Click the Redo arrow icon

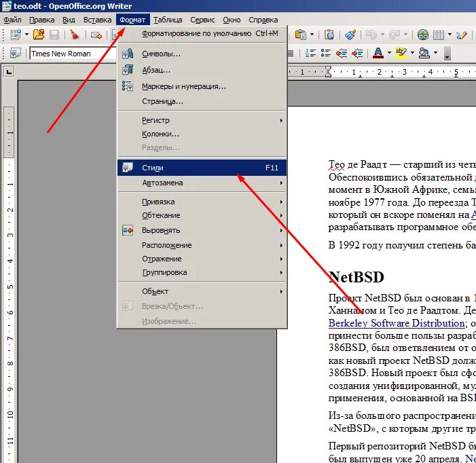395,35
